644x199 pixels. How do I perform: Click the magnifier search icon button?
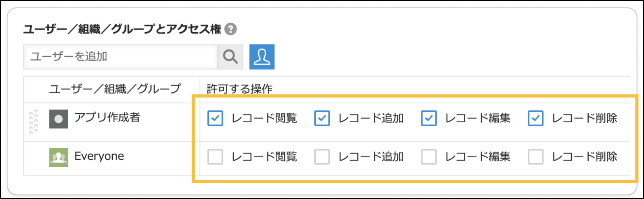(231, 57)
